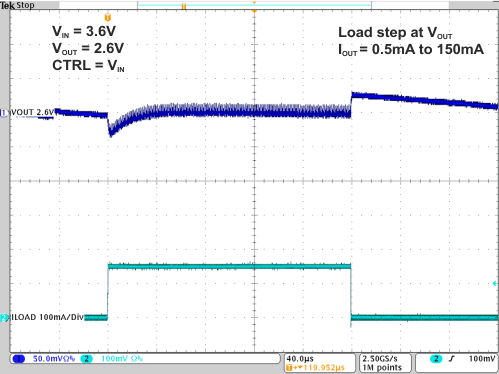Click the orange center trigger arrow at top
499x374 pixels.
(x=254, y=11)
